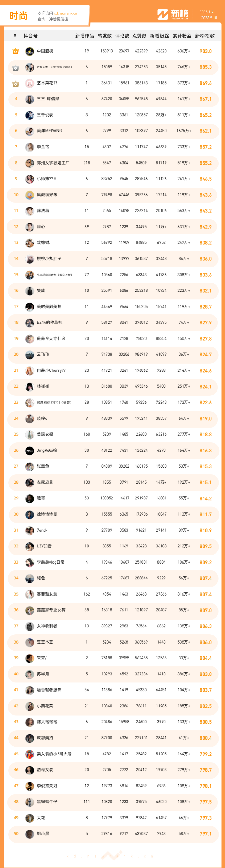Click the account name 樱桃小丸肚子
The height and width of the screenshot is (868, 225).
pos(49,259)
